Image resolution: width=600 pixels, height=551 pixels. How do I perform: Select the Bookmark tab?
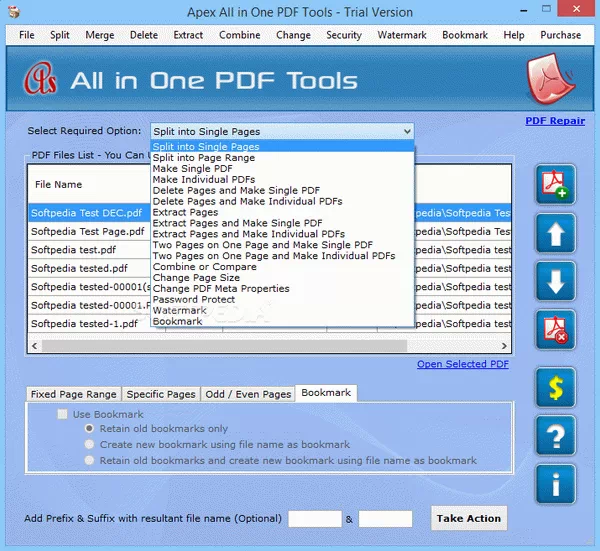pyautogui.click(x=326, y=393)
